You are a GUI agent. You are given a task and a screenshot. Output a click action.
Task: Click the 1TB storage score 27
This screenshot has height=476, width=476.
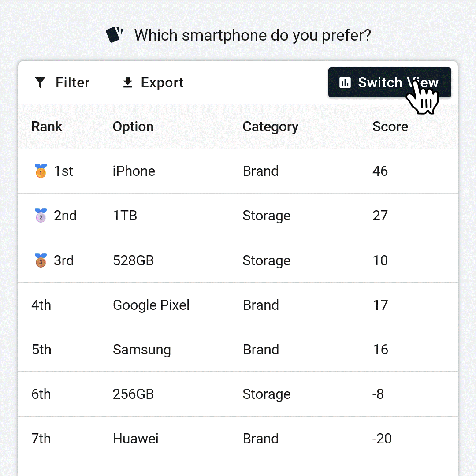click(380, 216)
